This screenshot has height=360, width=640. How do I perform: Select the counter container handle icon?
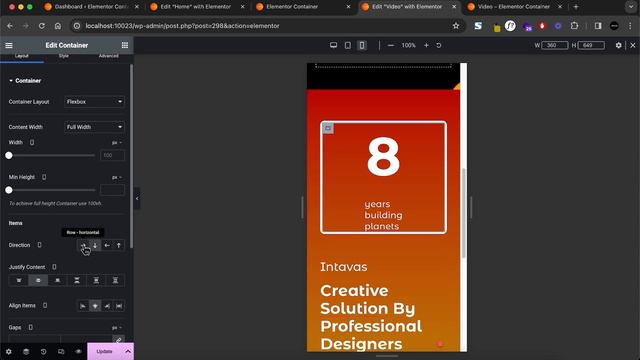coord(328,129)
